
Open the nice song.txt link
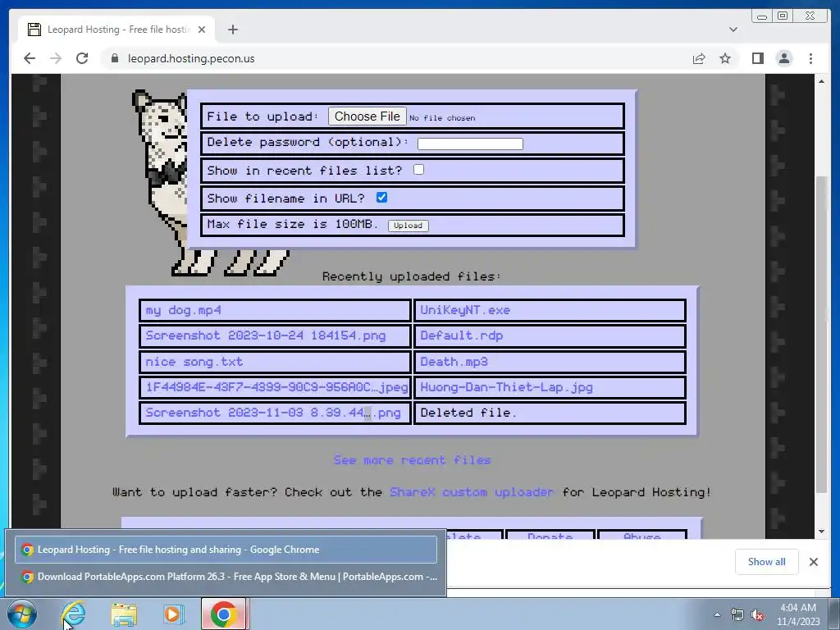pos(194,362)
